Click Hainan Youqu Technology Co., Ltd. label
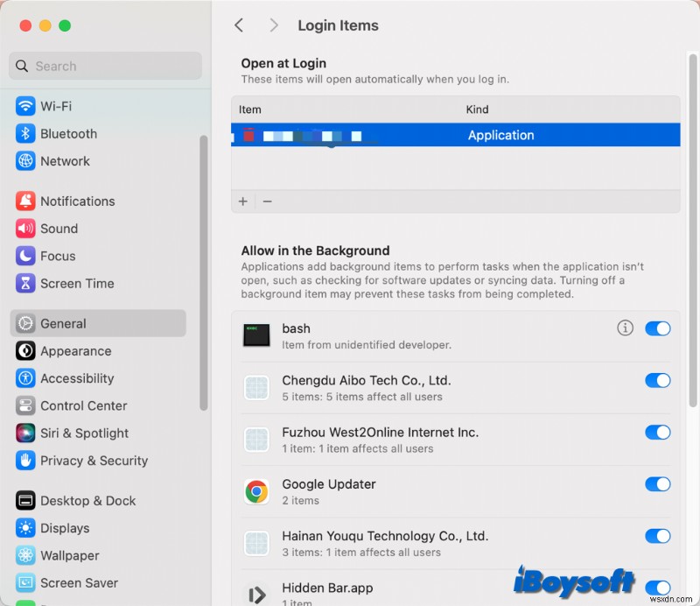 coord(385,536)
